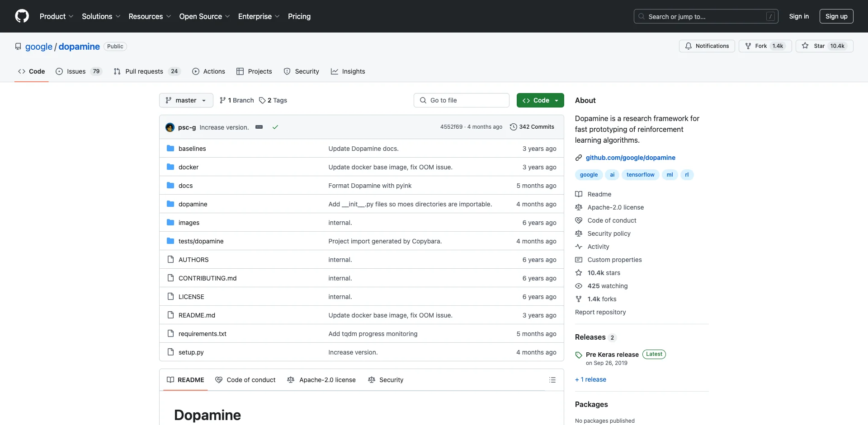Click the google topic tag
The height and width of the screenshot is (425, 868).
coord(589,175)
